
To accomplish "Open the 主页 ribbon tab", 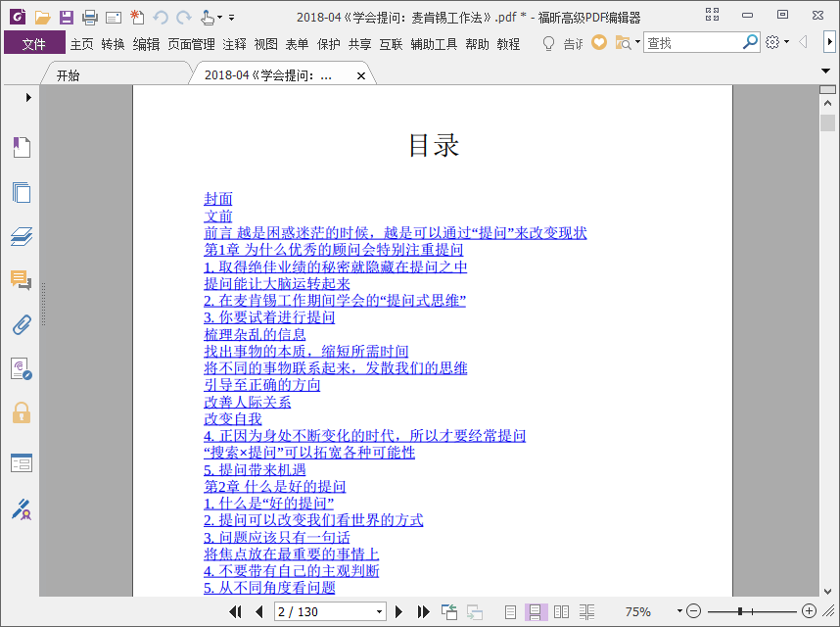I will coord(82,44).
